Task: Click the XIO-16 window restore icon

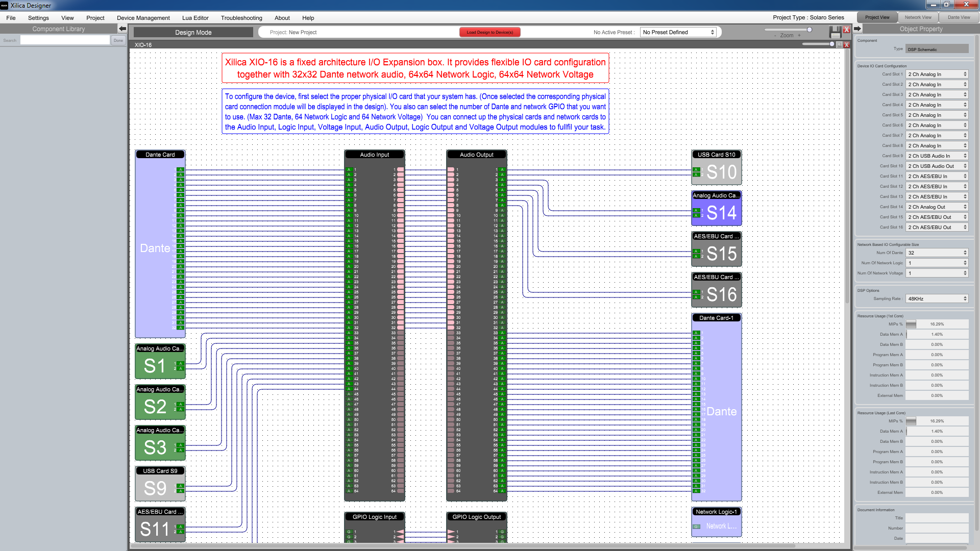Action: (x=839, y=45)
